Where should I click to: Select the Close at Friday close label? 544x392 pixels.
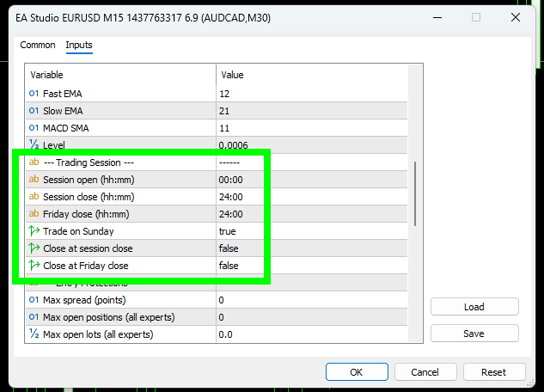pyautogui.click(x=86, y=266)
